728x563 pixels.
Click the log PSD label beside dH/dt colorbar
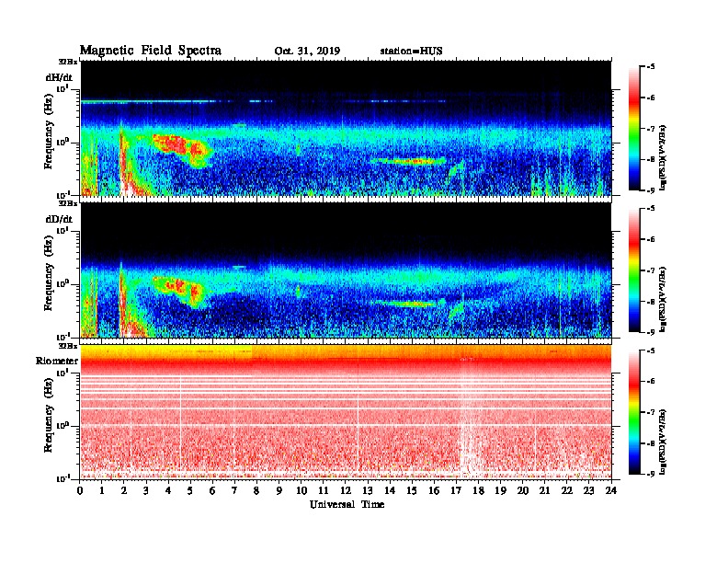click(664, 157)
